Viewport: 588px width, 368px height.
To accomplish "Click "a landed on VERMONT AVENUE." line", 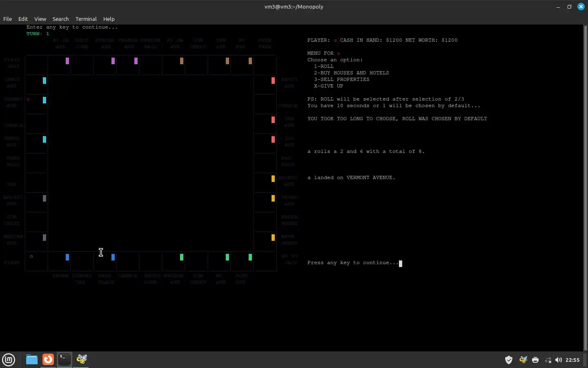I will pos(352,177).
